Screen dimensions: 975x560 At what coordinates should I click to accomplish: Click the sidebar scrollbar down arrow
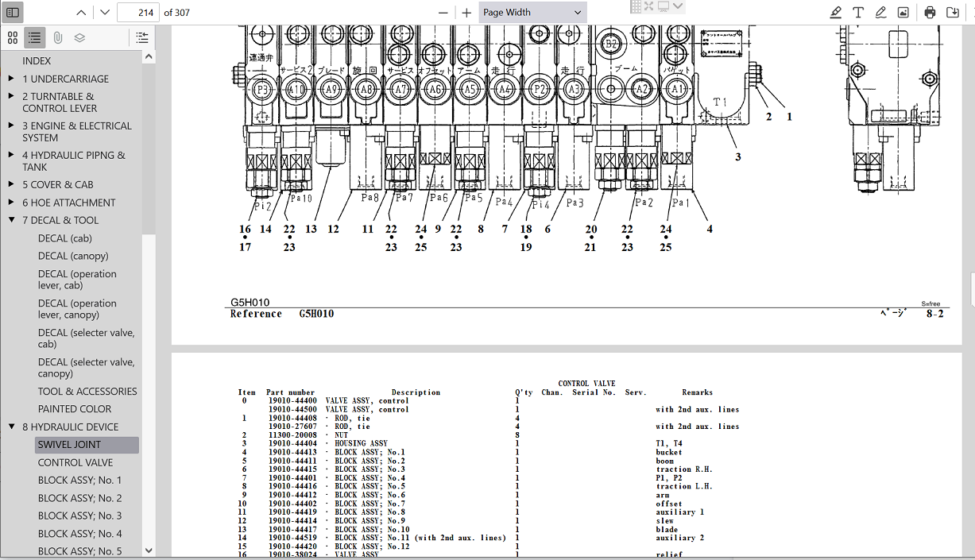149,550
